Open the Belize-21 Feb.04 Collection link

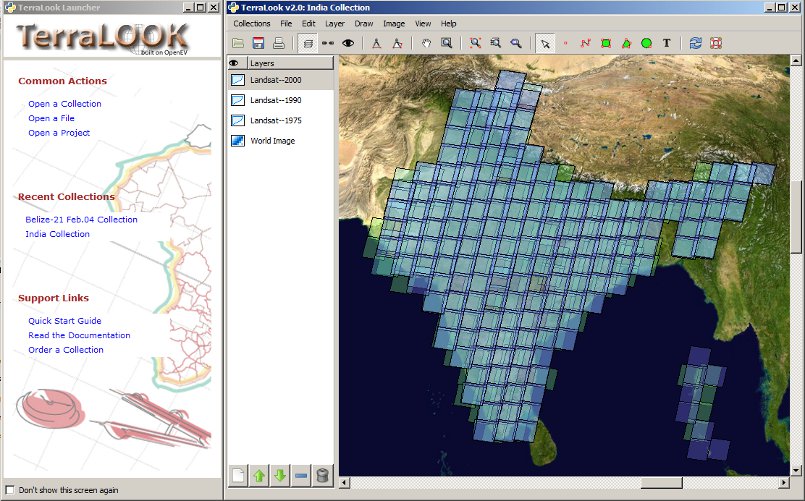pyautogui.click(x=81, y=219)
